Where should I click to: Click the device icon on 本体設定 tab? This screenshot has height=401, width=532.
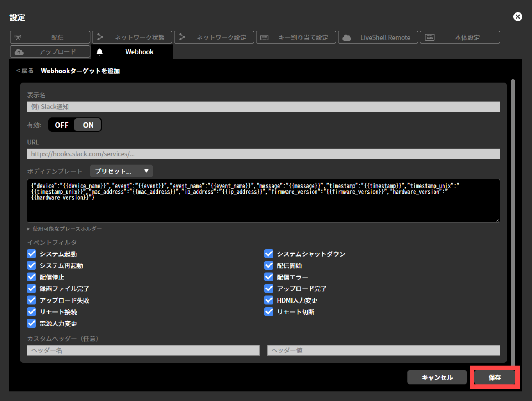pyautogui.click(x=430, y=37)
